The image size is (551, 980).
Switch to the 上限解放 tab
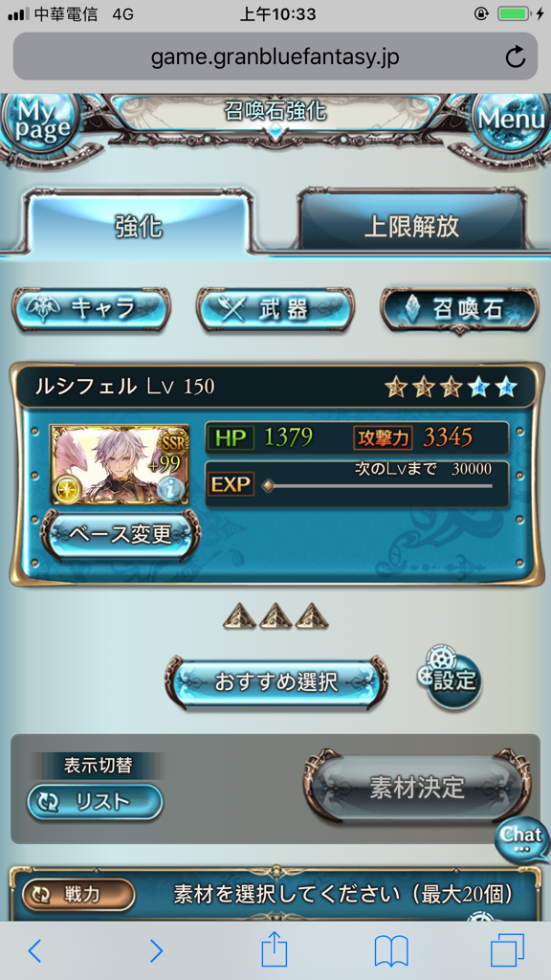tap(411, 226)
